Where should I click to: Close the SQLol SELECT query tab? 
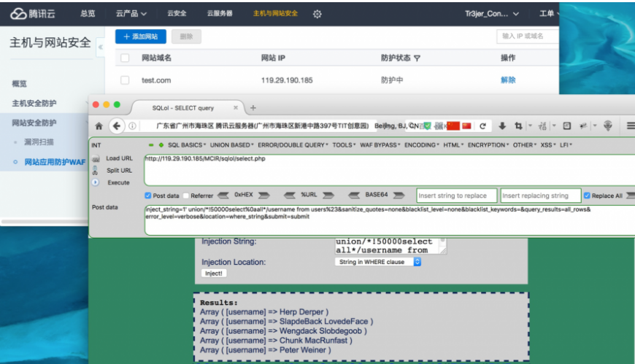click(x=236, y=108)
